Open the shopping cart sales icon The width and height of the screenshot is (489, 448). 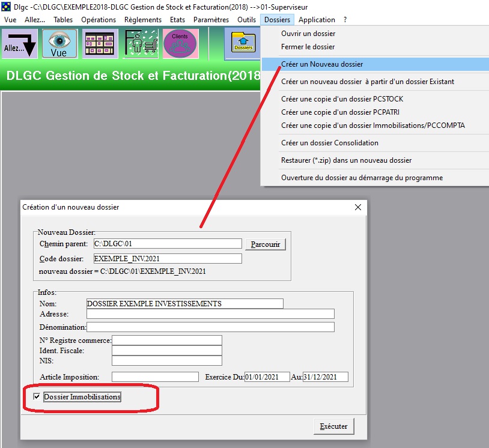141,43
